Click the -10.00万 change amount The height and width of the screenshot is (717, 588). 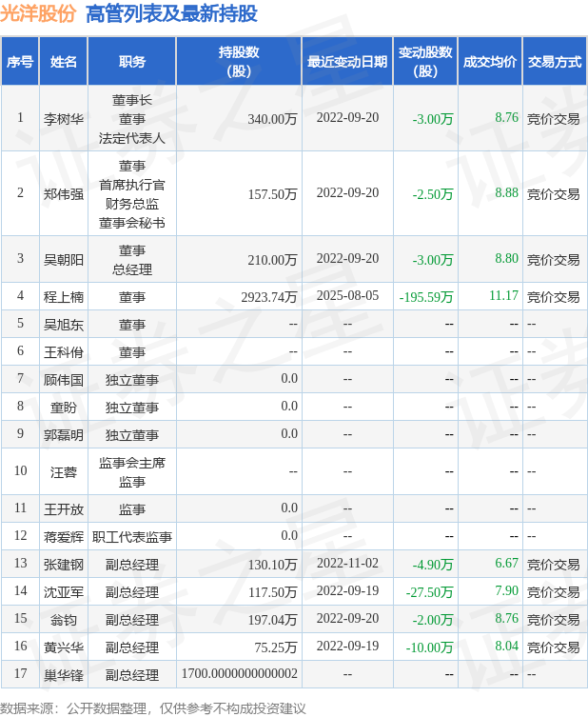tap(429, 647)
